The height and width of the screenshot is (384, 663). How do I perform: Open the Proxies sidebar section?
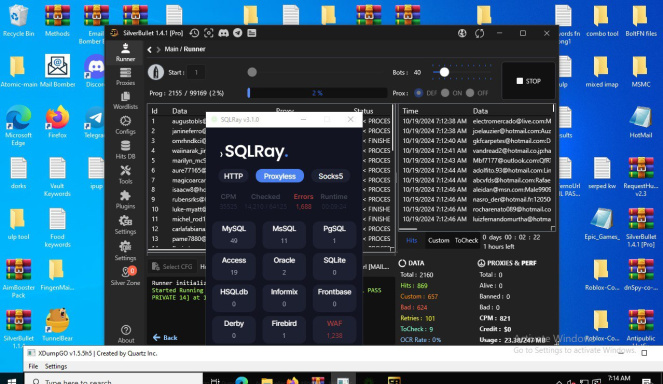pyautogui.click(x=125, y=77)
